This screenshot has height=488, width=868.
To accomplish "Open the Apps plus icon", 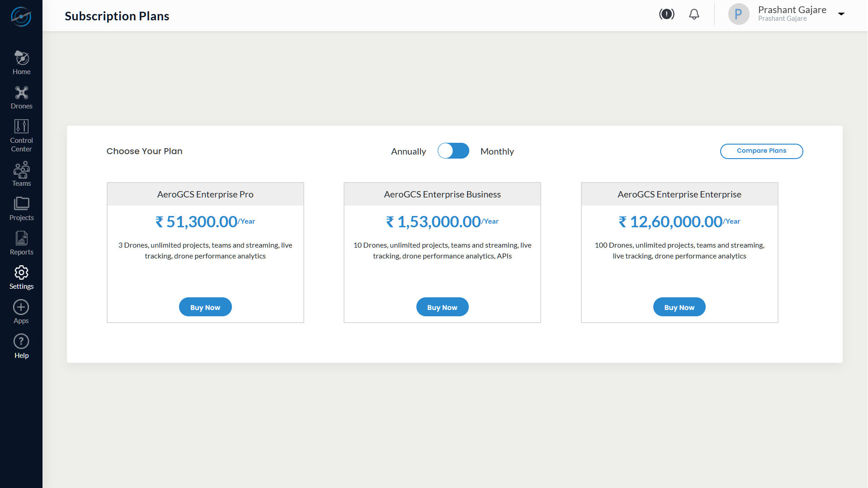I will tap(21, 307).
